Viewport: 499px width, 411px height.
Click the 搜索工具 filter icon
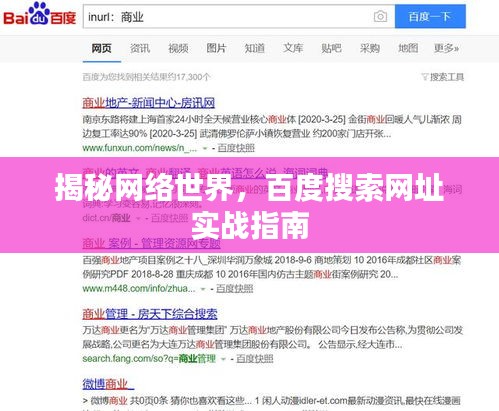[x=425, y=77]
